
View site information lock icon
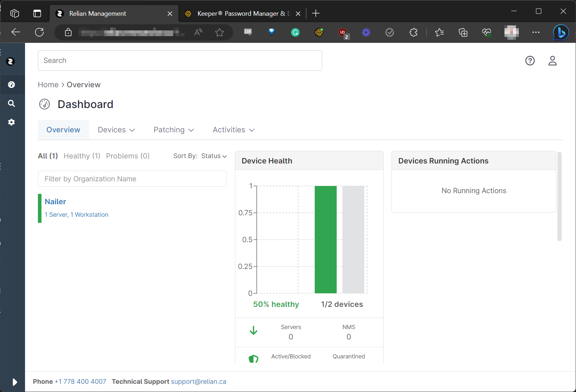(x=68, y=33)
